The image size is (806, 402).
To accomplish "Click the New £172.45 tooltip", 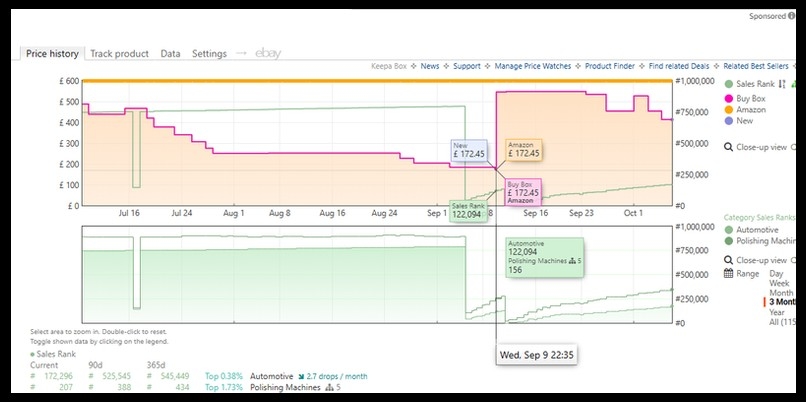I will click(x=469, y=150).
